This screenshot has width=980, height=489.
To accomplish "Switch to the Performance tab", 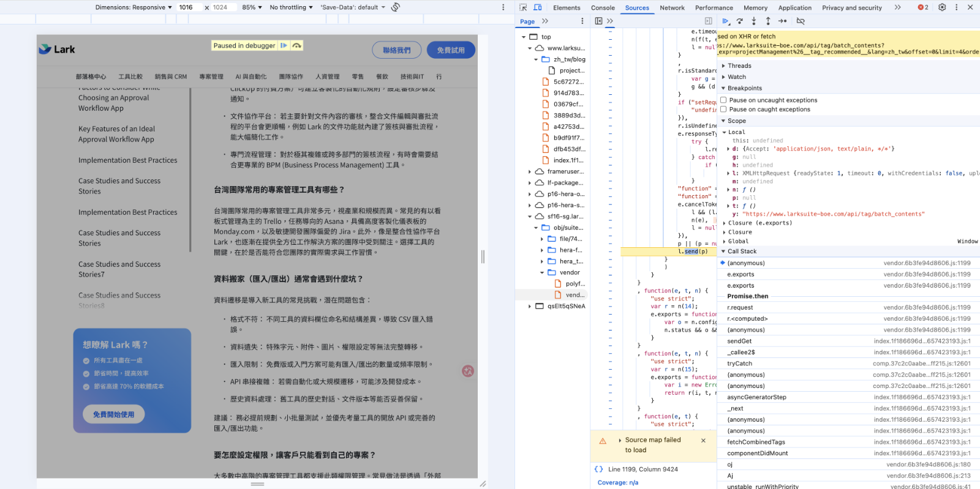I will coord(714,8).
